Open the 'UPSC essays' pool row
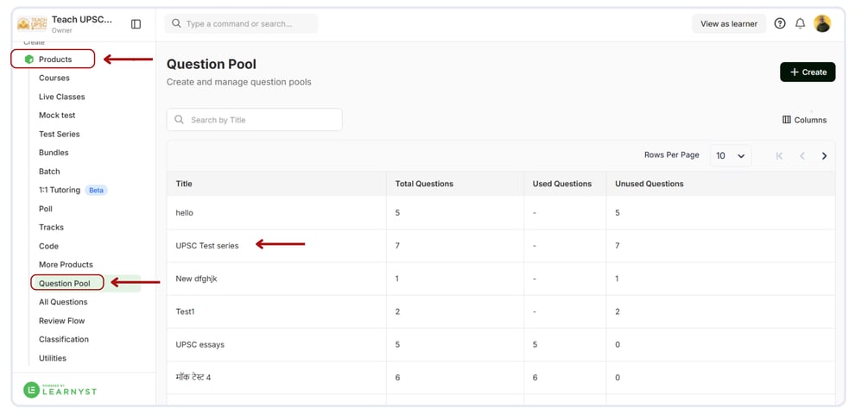The width and height of the screenshot is (868, 415). click(501, 345)
